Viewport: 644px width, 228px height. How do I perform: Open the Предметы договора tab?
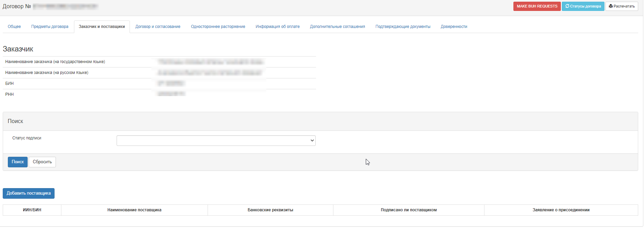tap(50, 27)
